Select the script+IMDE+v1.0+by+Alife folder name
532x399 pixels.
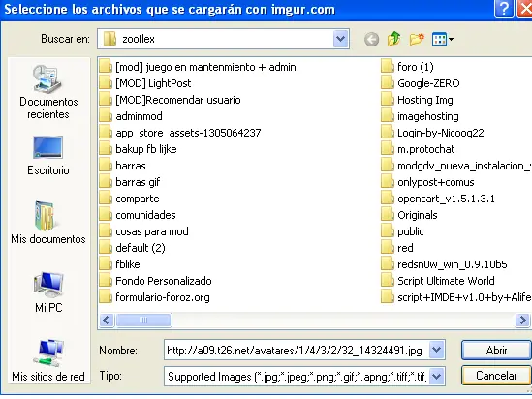464,297
